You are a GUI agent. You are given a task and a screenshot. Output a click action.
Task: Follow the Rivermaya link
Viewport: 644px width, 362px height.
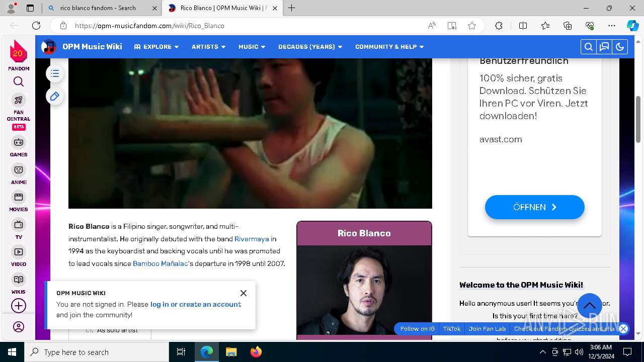click(252, 239)
